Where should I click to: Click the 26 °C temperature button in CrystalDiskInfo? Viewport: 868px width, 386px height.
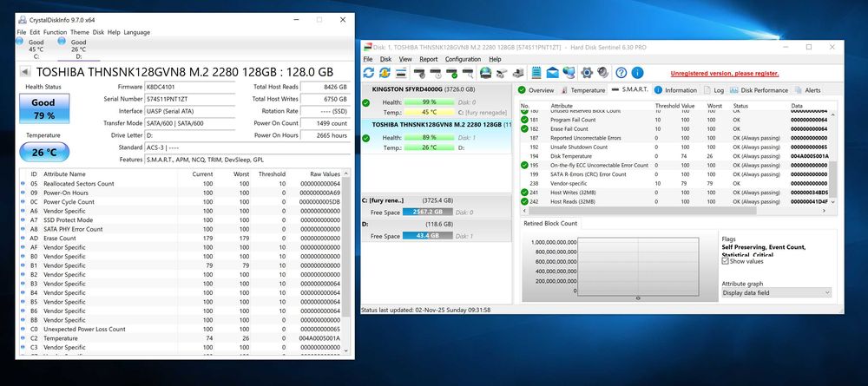coord(44,152)
